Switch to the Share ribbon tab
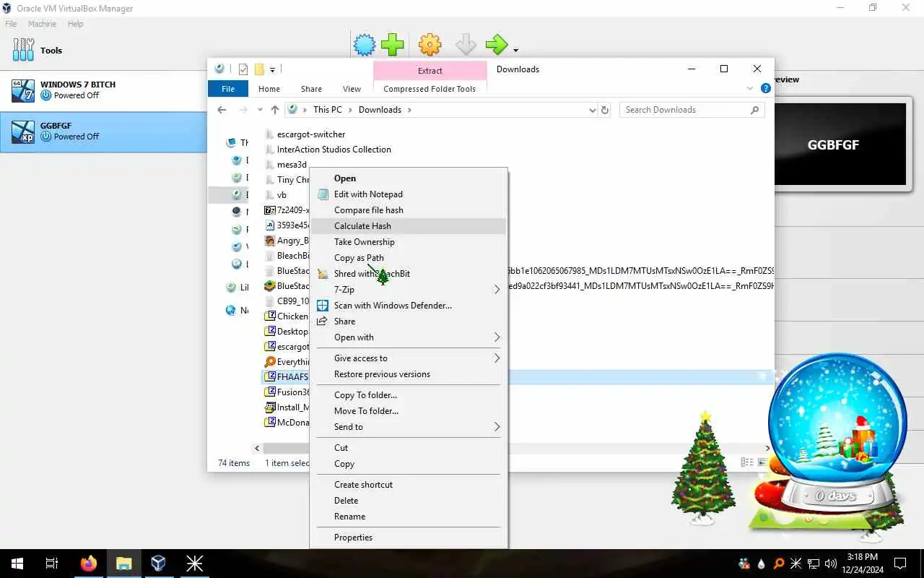 (x=311, y=89)
